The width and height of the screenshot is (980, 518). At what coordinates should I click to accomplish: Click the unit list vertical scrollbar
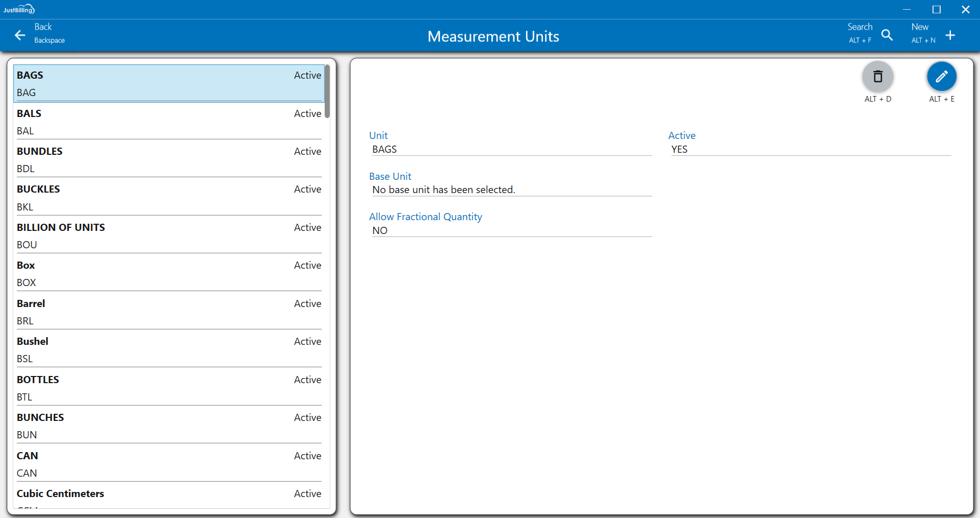pos(327,91)
